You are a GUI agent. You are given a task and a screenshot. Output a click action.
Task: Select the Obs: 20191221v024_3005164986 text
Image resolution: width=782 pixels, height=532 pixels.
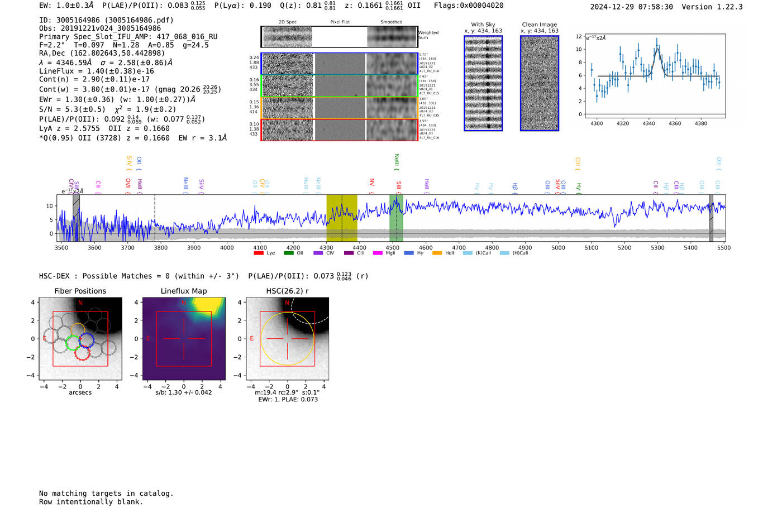100,28
